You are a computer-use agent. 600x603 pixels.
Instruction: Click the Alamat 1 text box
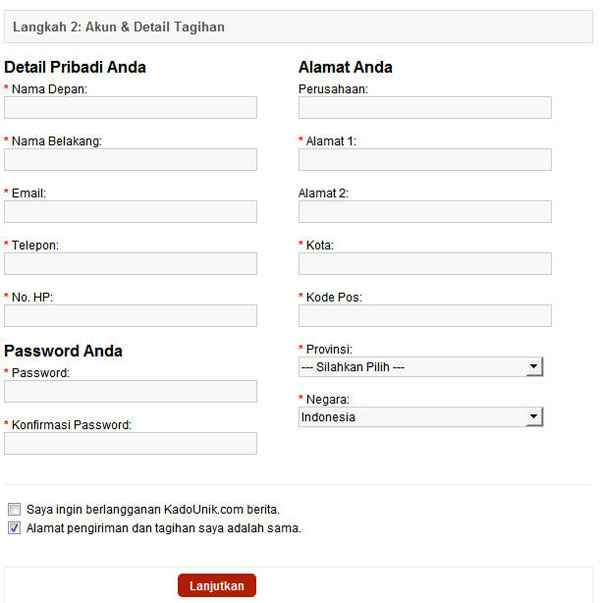(x=425, y=160)
